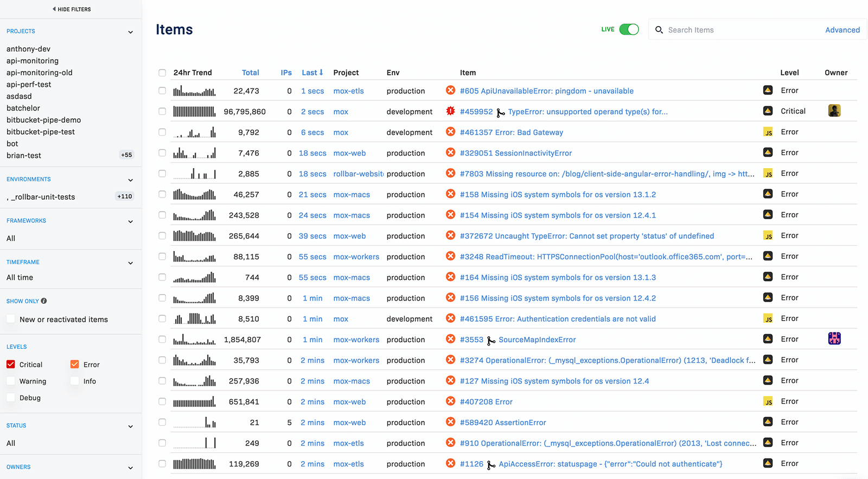Open the mox-workers project on the #3553 row
The image size is (868, 479).
tap(356, 340)
